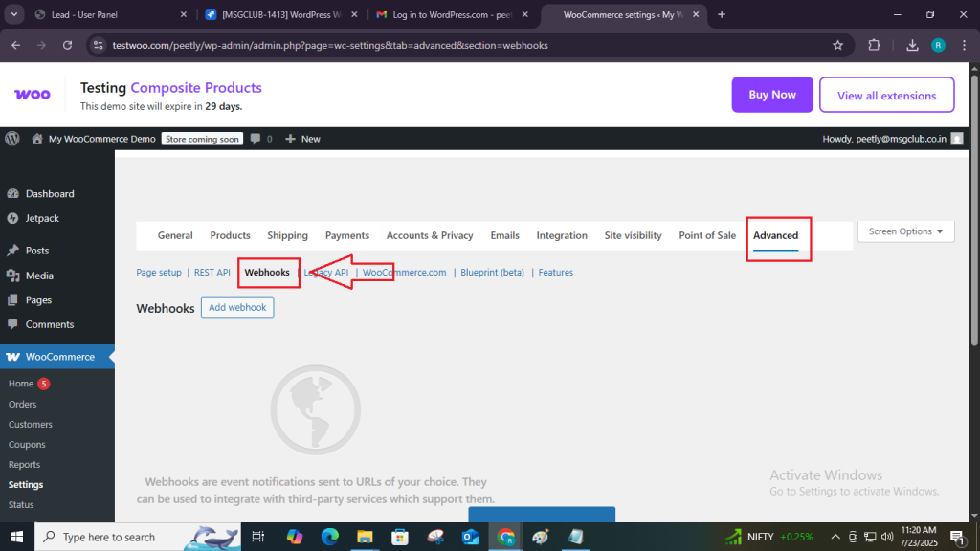Screen dimensions: 980x551
Task: Switch to the Products settings tab
Action: 230,235
